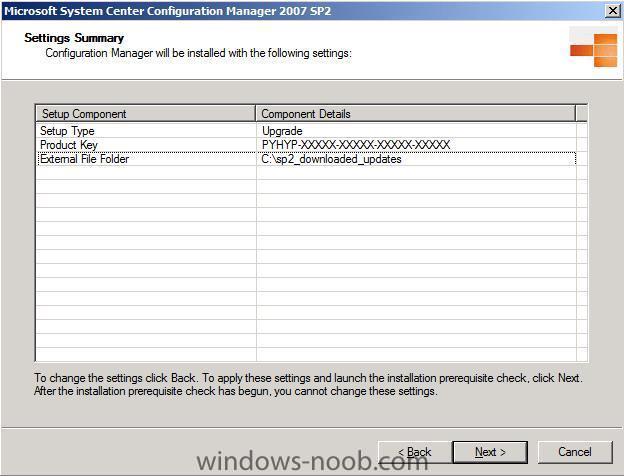This screenshot has height=476, width=624.
Task: Click the blank header right of Component Details
Action: (x=581, y=114)
